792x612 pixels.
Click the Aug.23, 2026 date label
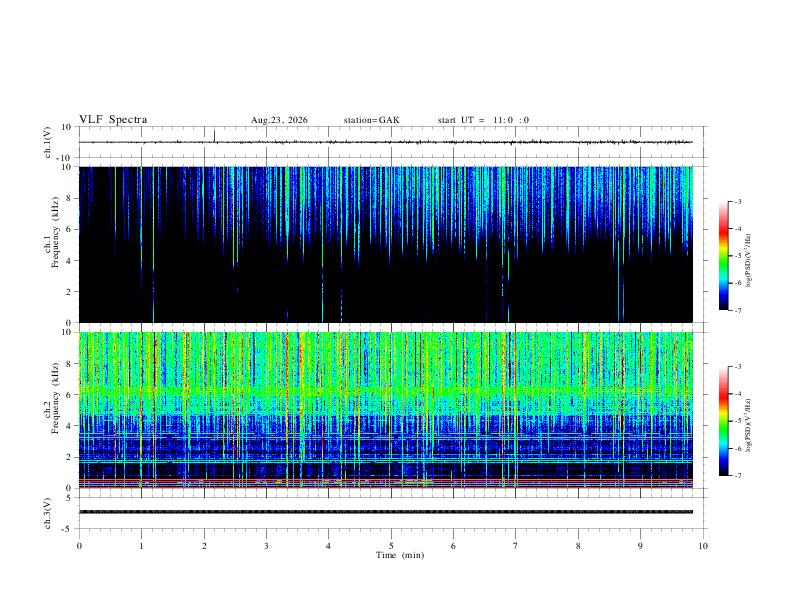coord(279,120)
